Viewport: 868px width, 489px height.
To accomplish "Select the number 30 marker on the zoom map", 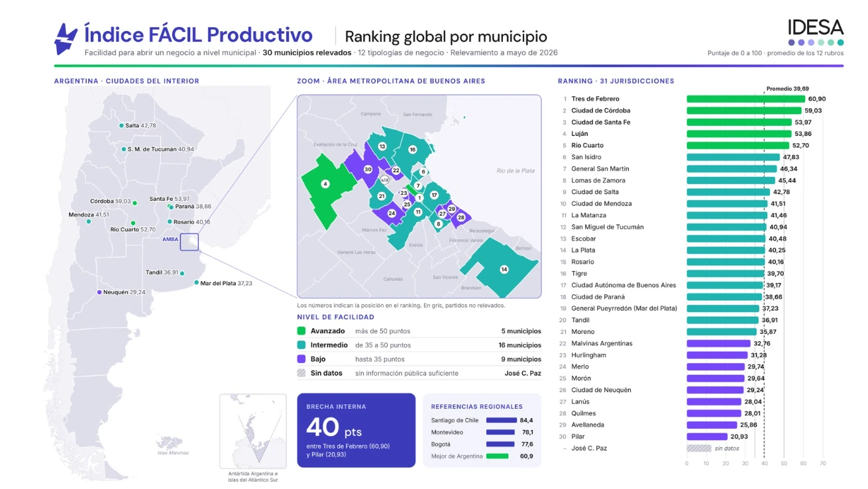I will point(368,170).
